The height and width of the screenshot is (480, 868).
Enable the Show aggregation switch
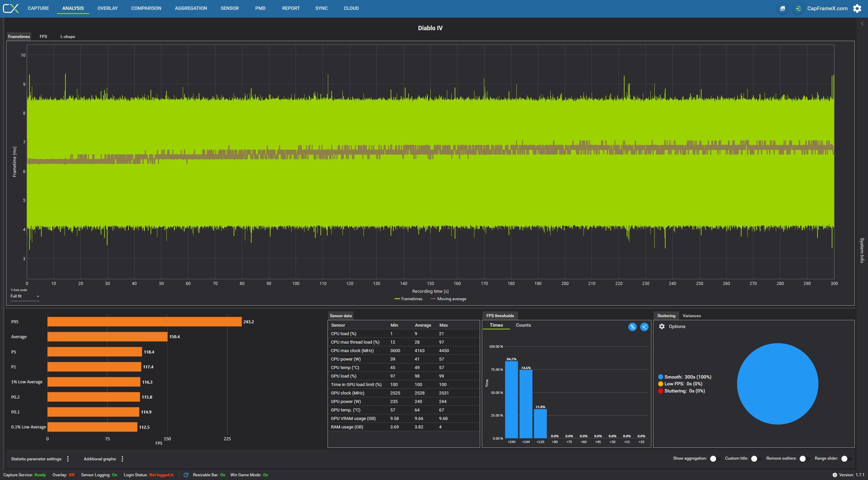(715, 459)
